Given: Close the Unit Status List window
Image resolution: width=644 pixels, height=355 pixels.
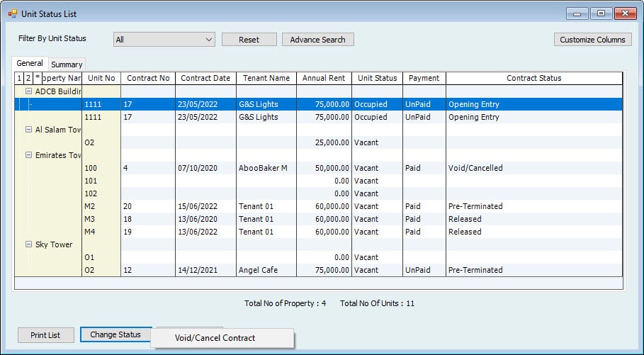Looking at the screenshot, I should tap(626, 13).
